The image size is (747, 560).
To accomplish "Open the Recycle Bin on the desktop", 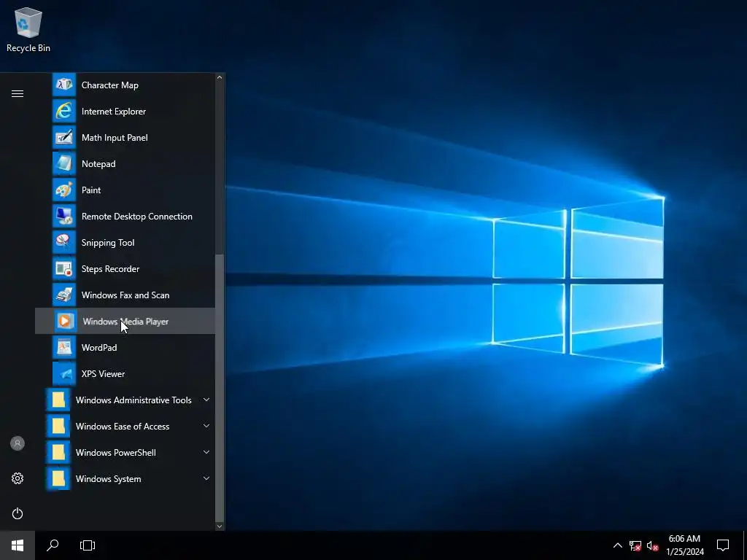I will (x=28, y=30).
